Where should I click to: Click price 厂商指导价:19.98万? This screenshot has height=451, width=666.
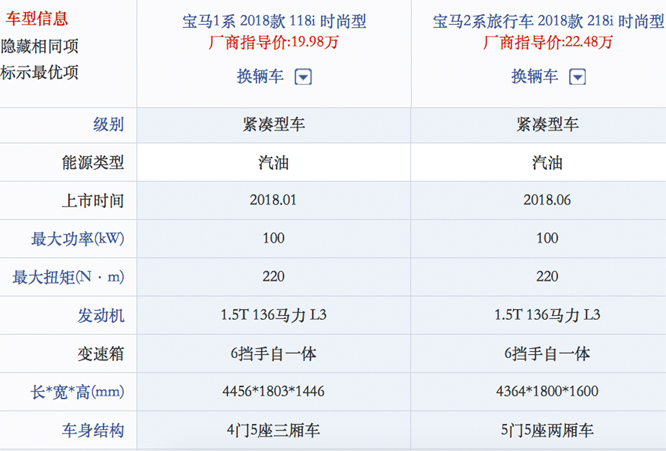click(x=274, y=42)
